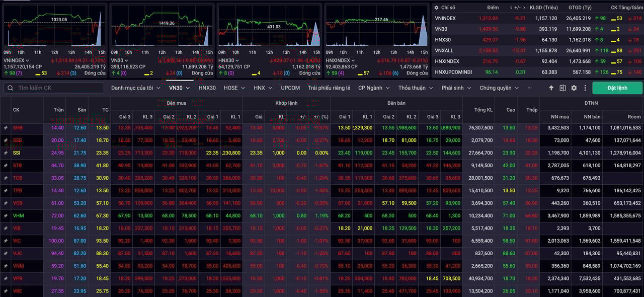Image resolution: width=644 pixels, height=297 pixels.
Task: Click the Đặt lệnh button
Action: click(617, 88)
